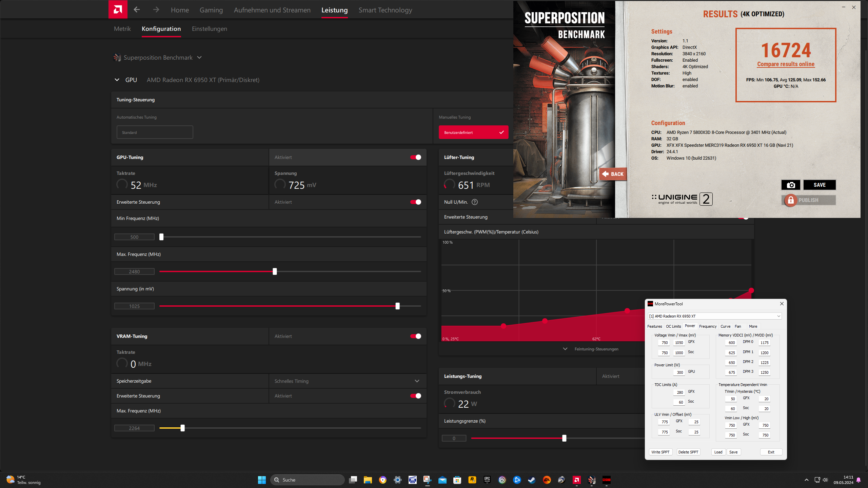868x488 pixels.
Task: Open Steam from the taskbar
Action: [x=532, y=480]
